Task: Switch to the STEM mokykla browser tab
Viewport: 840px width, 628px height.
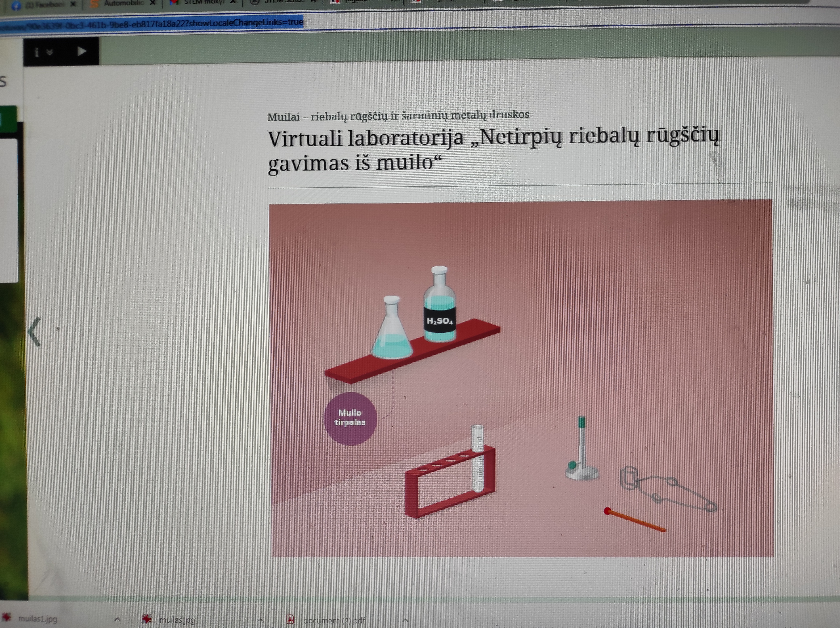Action: pyautogui.click(x=203, y=3)
